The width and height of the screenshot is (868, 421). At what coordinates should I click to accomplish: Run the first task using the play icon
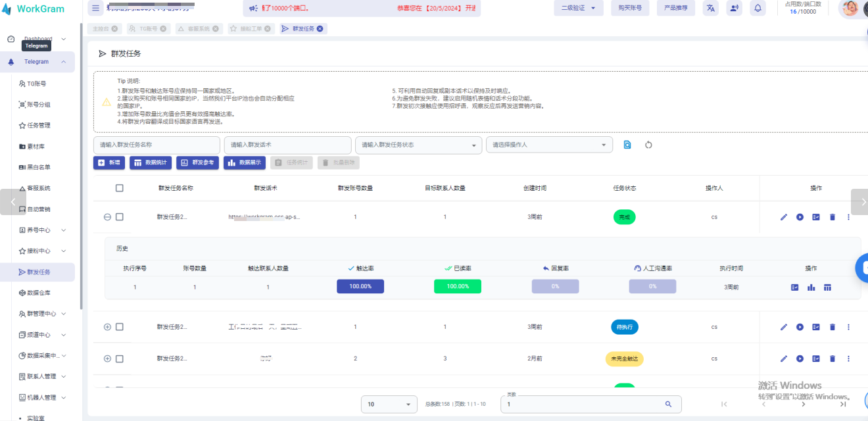(x=800, y=216)
